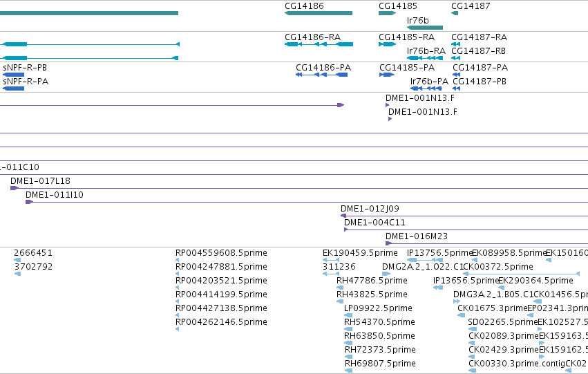588x374 pixels.
Task: Select the IP13756.5prime EST feature
Action: pyautogui.click(x=425, y=260)
